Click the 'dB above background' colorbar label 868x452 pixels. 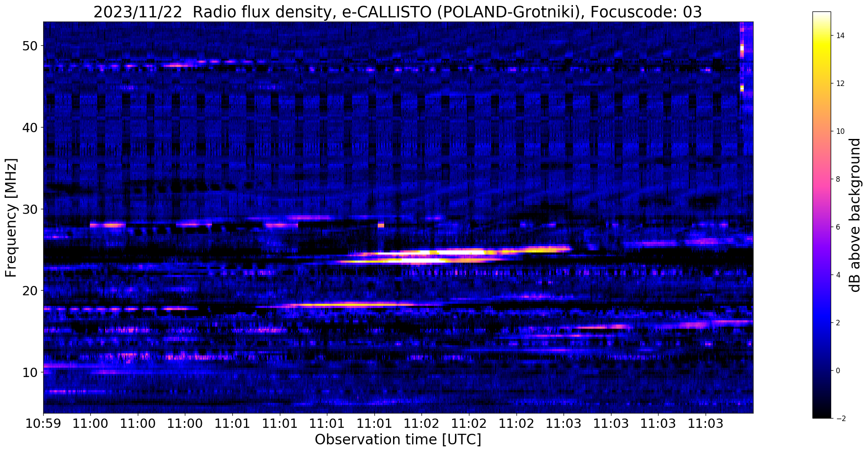coord(855,215)
